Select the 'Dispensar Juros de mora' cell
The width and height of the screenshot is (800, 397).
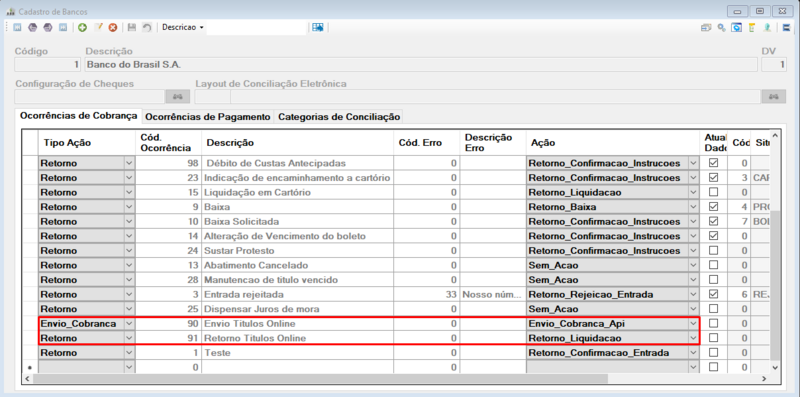point(297,309)
